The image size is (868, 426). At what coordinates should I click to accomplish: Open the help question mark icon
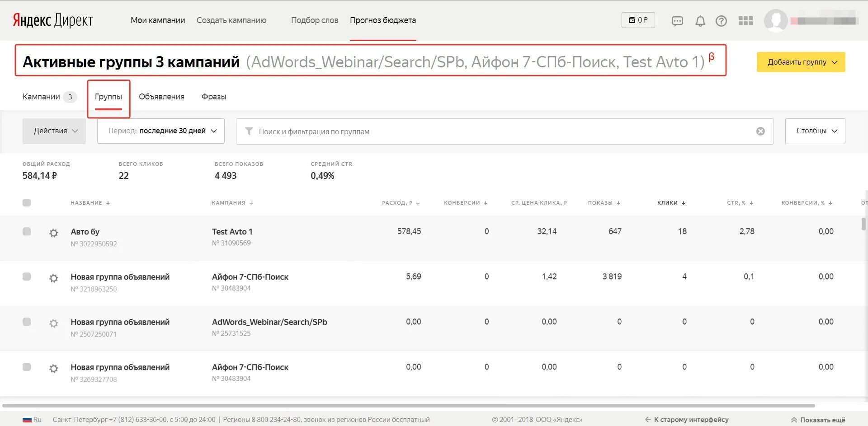click(x=722, y=21)
